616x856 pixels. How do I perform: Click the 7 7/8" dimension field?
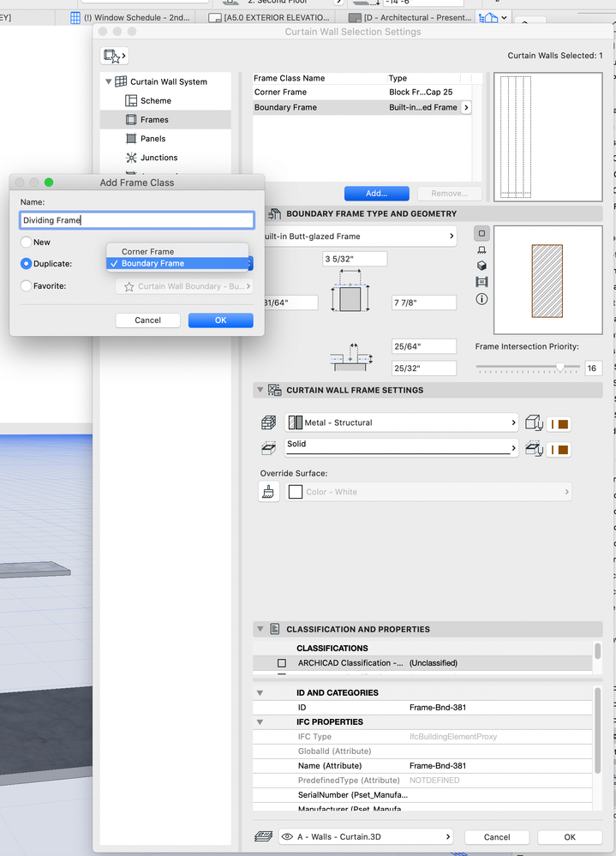point(424,302)
